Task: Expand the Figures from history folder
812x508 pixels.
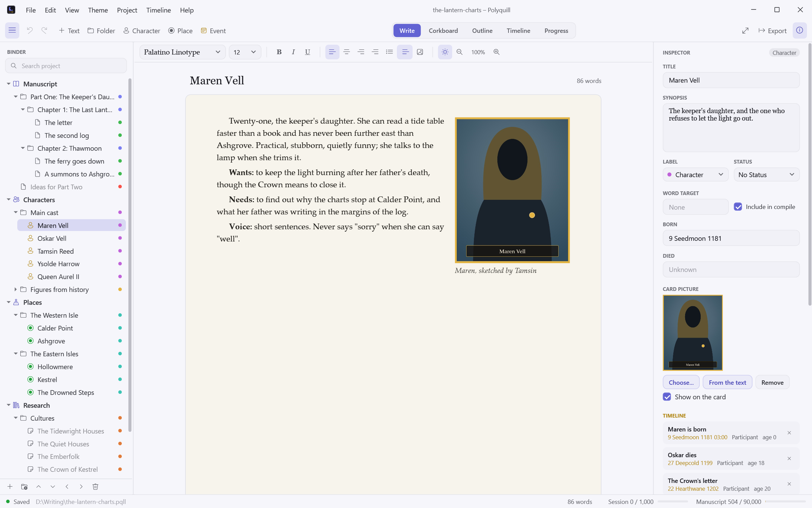Action: click(x=16, y=290)
